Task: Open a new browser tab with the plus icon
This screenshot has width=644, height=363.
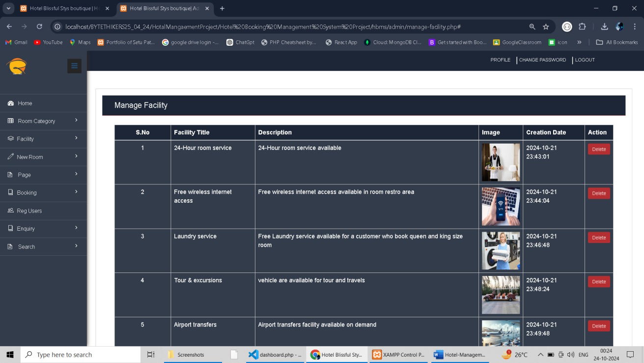Action: [x=222, y=8]
